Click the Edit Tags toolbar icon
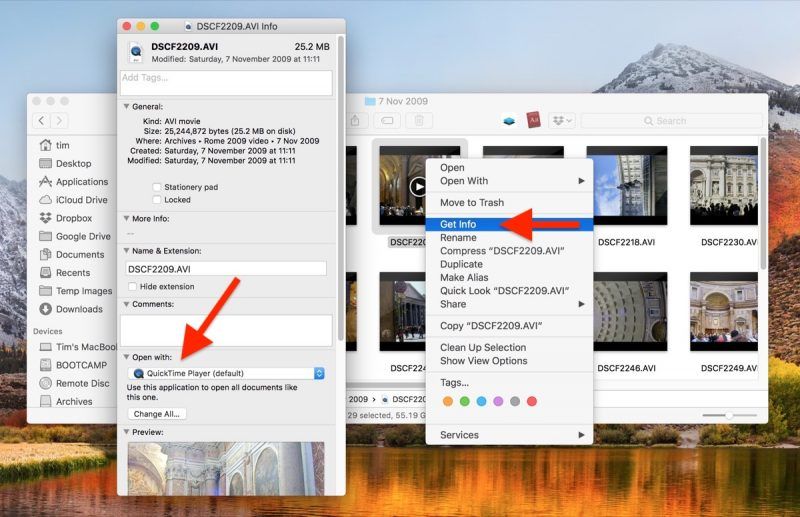Screen dimensions: 800x517 click(388, 120)
